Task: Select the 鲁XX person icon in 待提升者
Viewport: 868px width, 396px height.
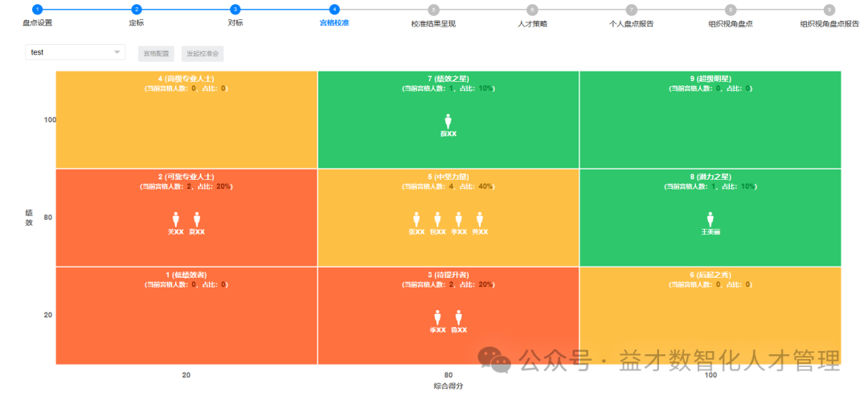Action: click(458, 317)
